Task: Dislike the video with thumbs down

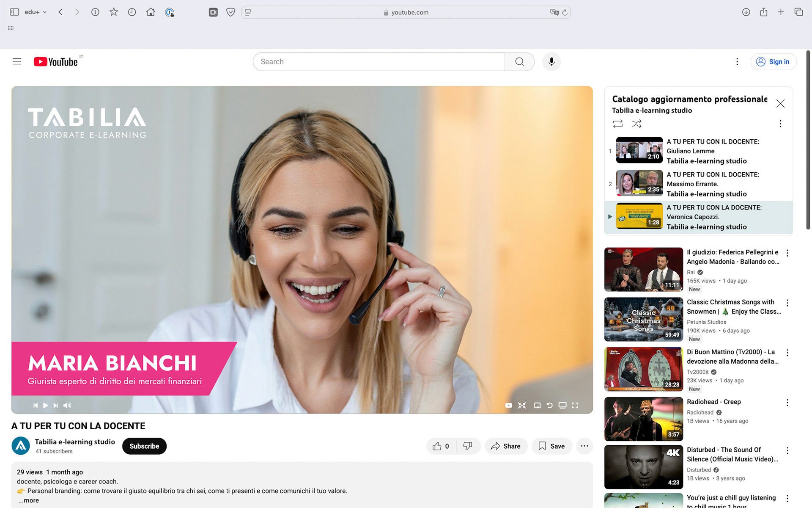Action: (x=468, y=446)
